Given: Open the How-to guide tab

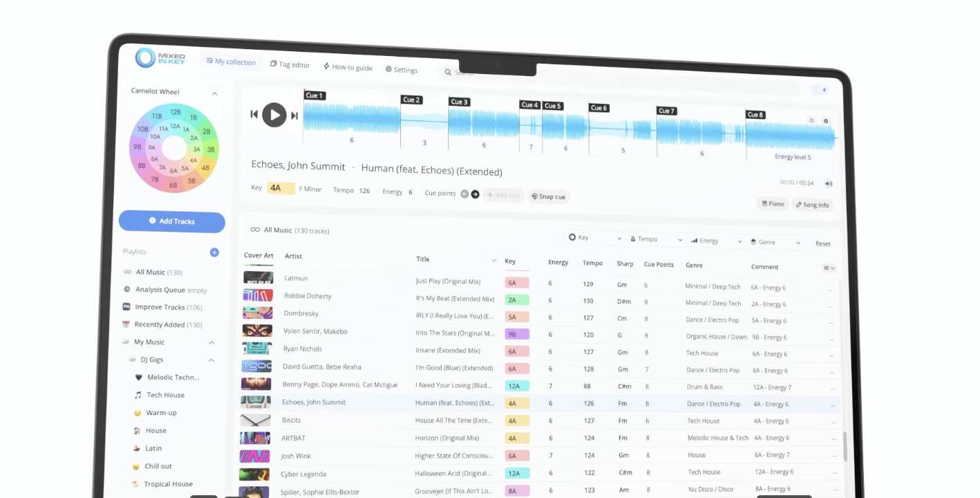Looking at the screenshot, I should click(x=348, y=67).
